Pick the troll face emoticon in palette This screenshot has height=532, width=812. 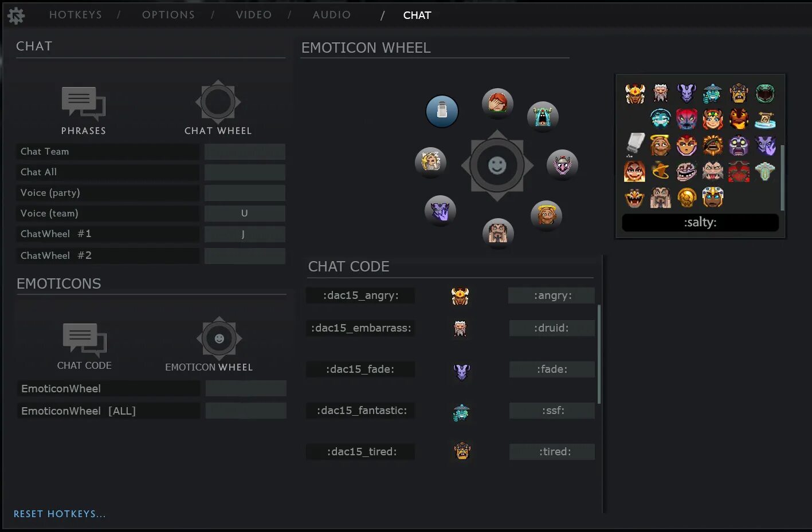coord(686,171)
